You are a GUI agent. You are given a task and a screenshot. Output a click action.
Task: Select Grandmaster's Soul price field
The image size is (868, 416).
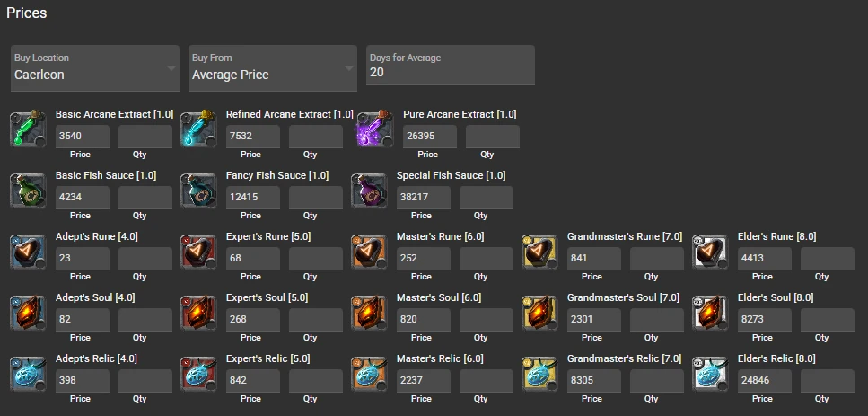(x=593, y=320)
